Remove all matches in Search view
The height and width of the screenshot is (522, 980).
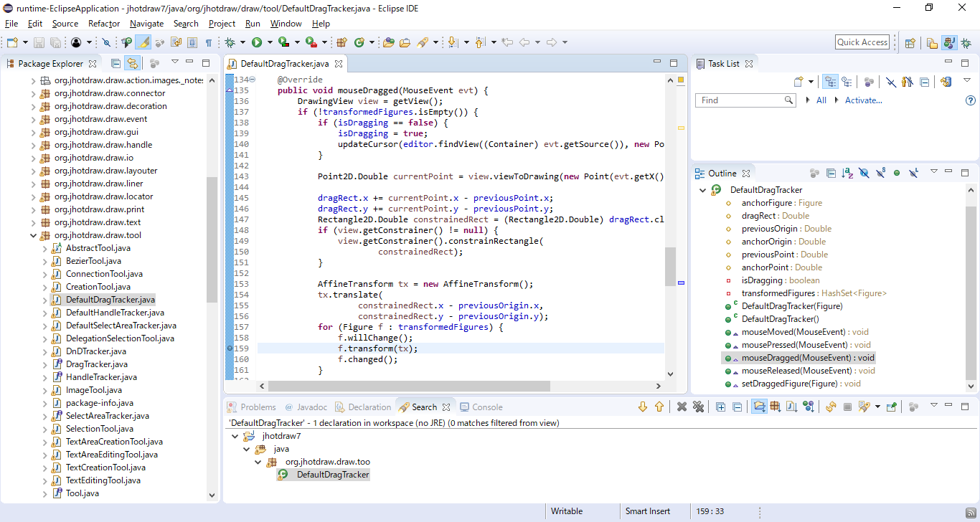(x=698, y=407)
